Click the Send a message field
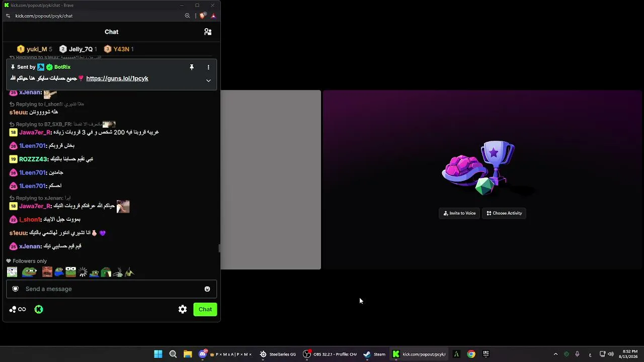 (x=111, y=289)
